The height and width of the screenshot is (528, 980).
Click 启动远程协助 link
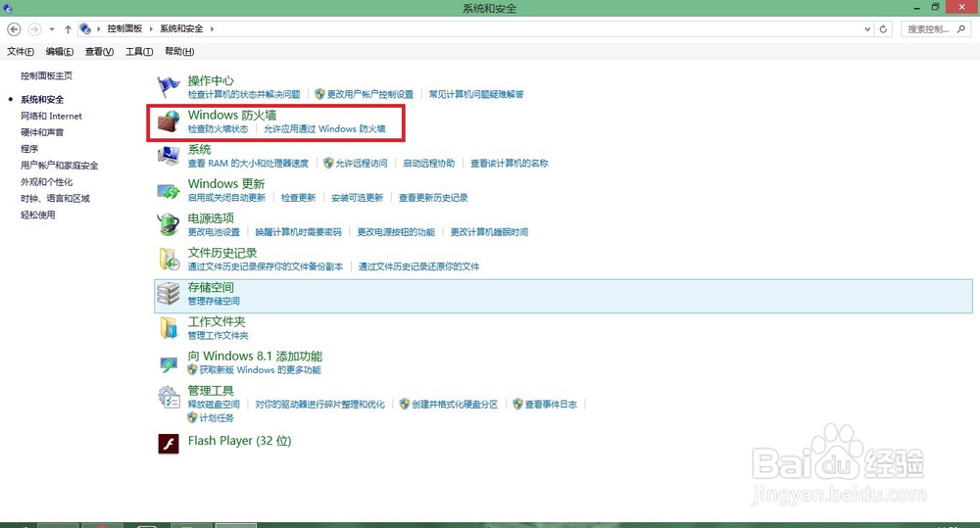429,163
